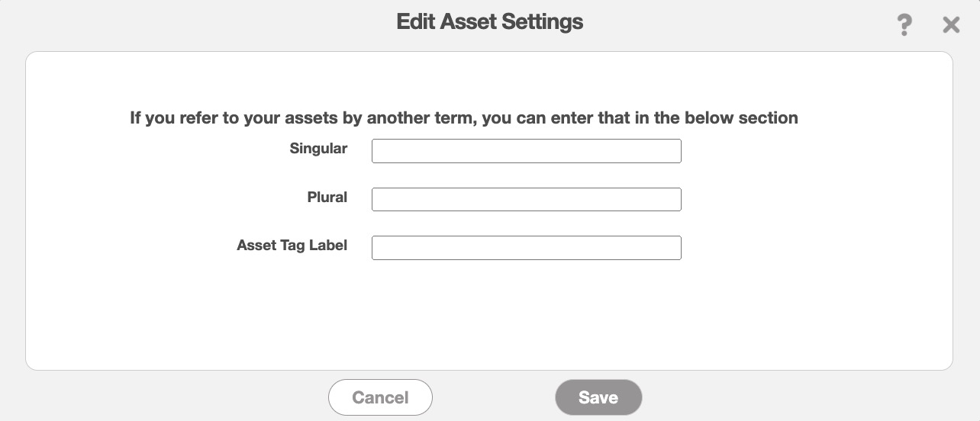Click the Singular label text
Screen dimensions: 980x421
click(318, 149)
